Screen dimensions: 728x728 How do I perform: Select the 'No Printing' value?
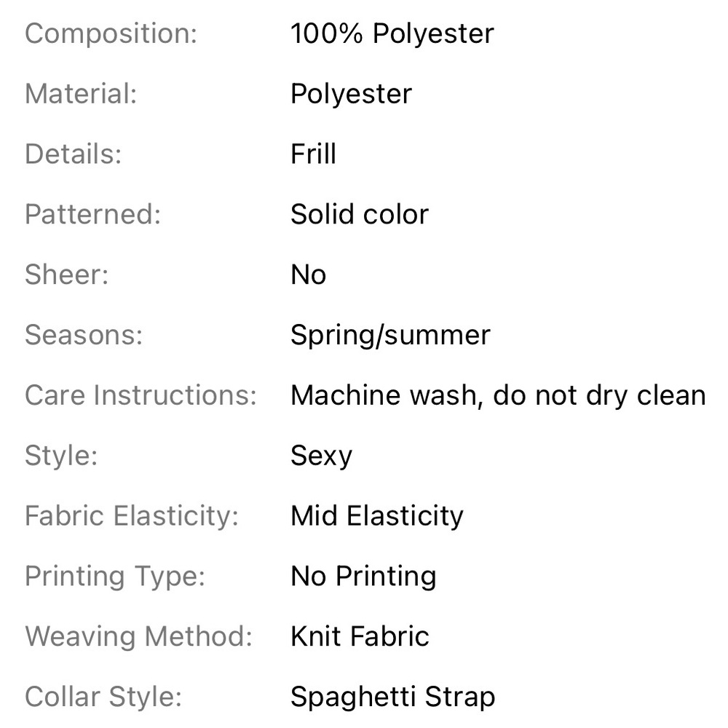(x=363, y=576)
